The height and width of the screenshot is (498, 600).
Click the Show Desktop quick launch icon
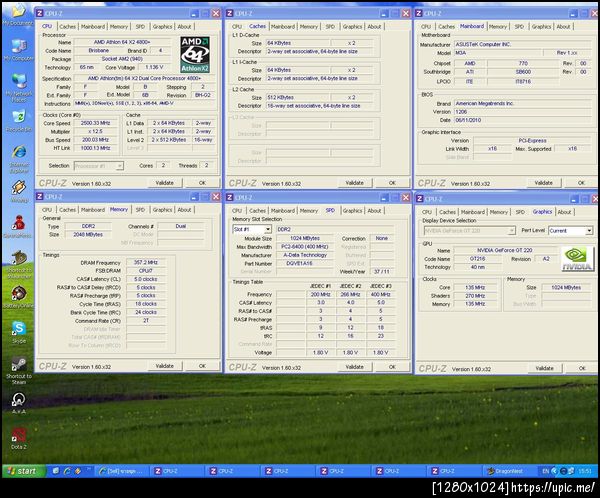click(x=56, y=471)
